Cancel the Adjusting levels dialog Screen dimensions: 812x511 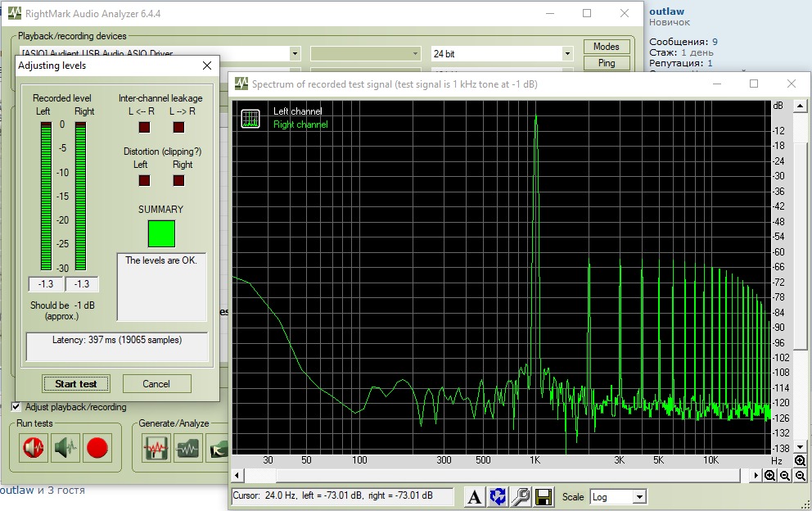[x=156, y=383]
